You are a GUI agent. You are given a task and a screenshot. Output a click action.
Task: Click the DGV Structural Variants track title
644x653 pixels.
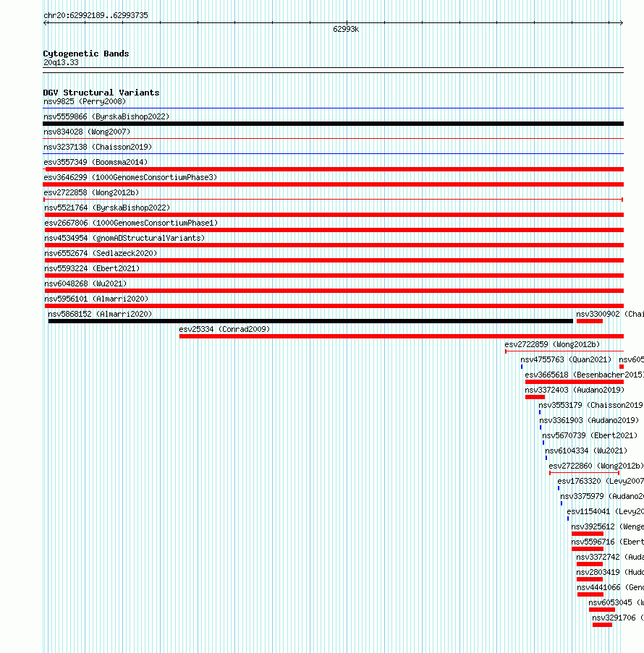(x=101, y=93)
